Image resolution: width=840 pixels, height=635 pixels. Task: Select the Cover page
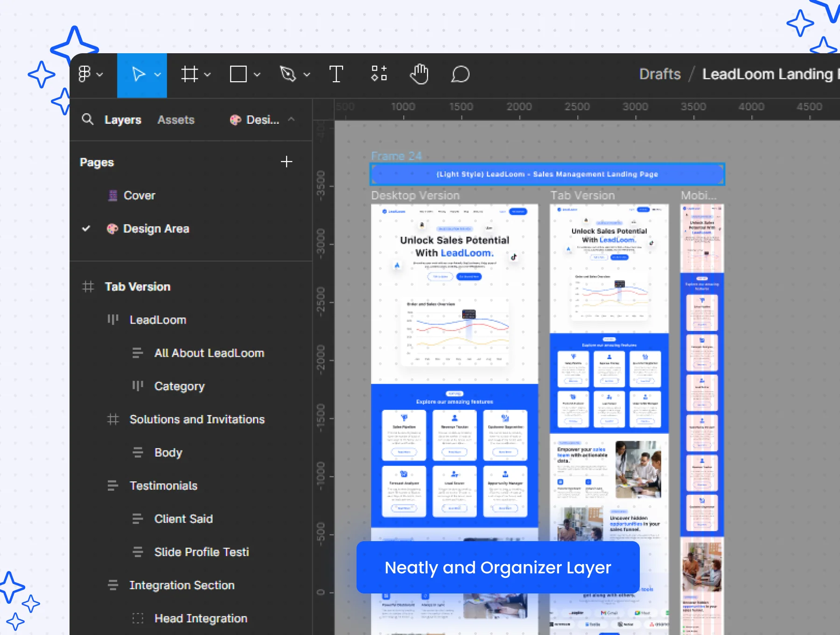(139, 196)
